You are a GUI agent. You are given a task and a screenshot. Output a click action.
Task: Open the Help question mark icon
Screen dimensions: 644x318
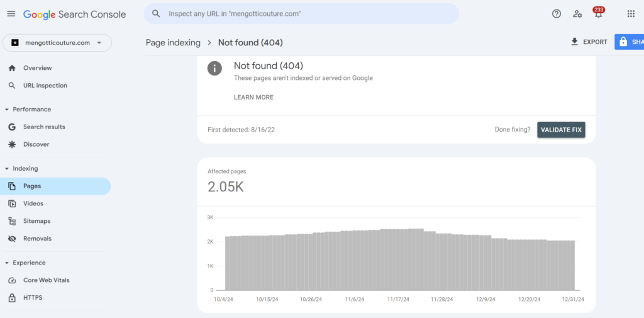(557, 14)
